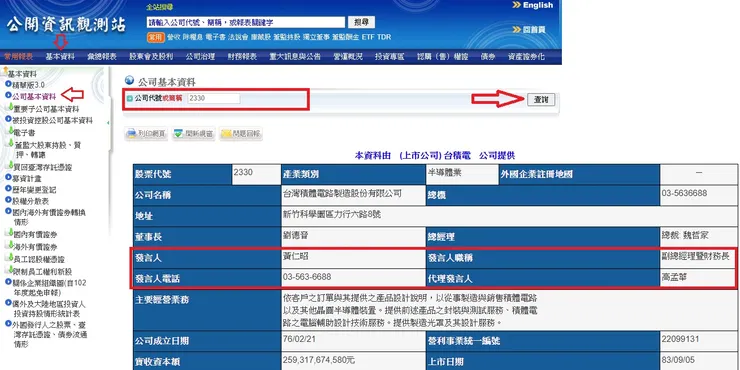Click the orange 常用 quick tag
Screen dimensions: 740x370
(x=155, y=37)
